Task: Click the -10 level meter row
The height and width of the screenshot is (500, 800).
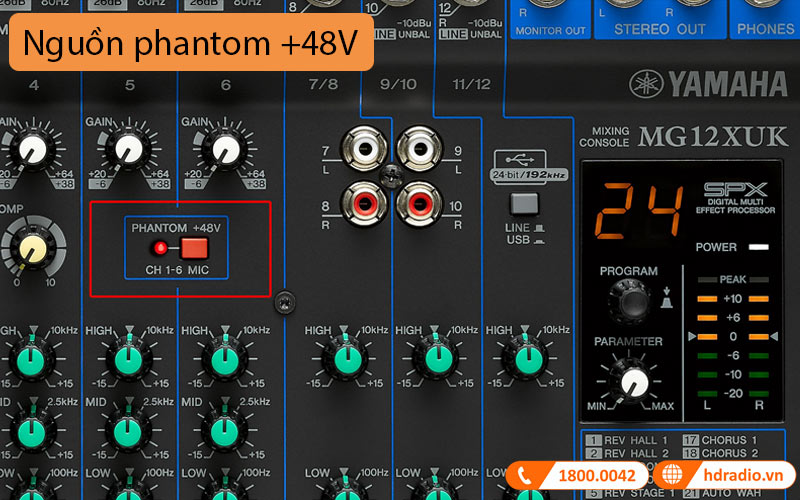Action: (733, 374)
